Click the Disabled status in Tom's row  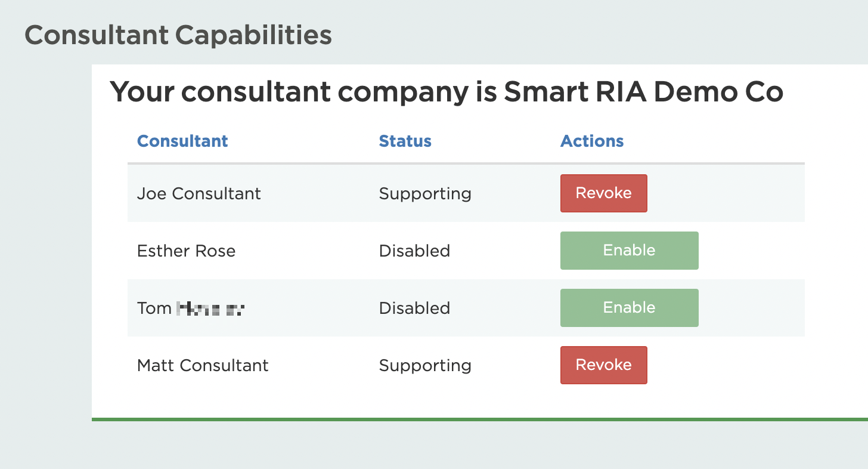[x=414, y=307]
